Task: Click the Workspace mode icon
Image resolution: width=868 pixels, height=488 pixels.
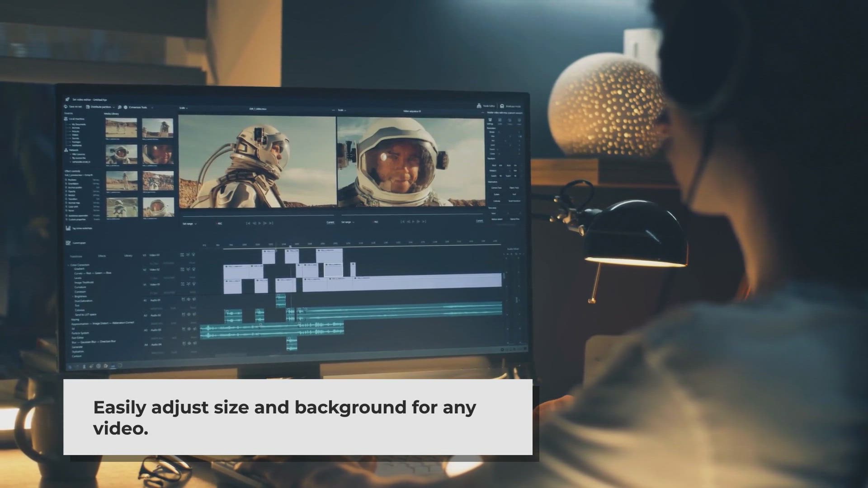Action: click(502, 106)
